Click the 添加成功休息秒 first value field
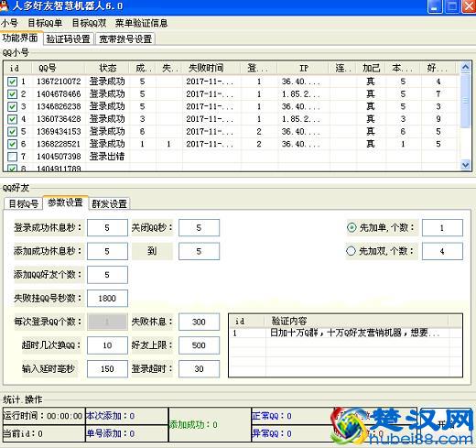Viewport: 476px width, 448px height. click(107, 251)
